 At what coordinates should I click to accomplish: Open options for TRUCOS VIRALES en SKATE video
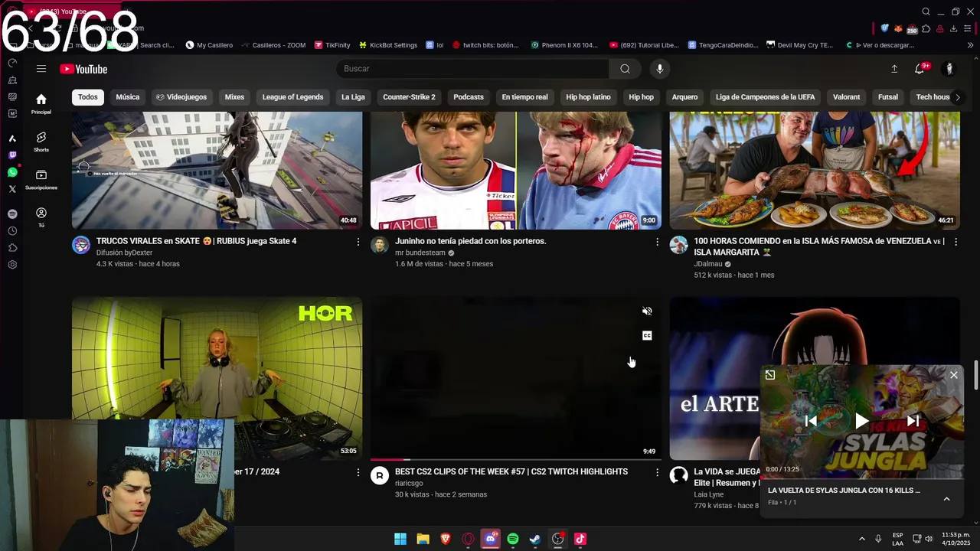click(358, 242)
